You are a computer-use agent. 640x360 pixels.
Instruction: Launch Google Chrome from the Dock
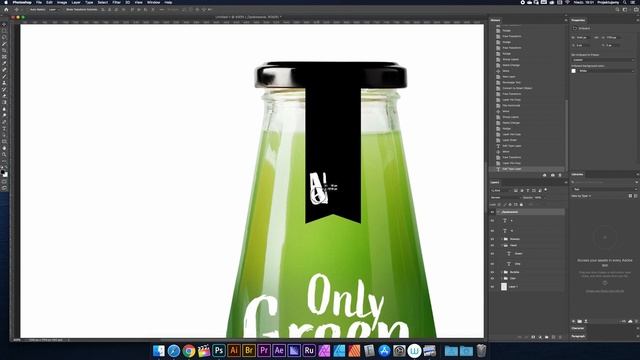point(189,351)
